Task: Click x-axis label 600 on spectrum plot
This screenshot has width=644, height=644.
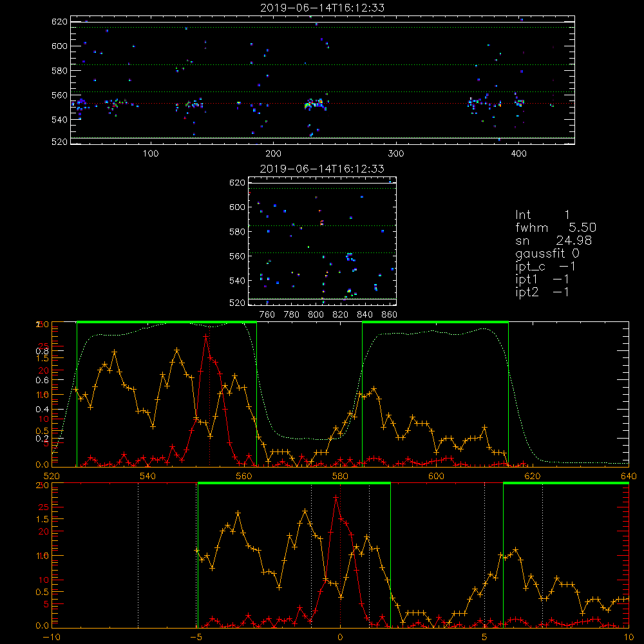Action: pos(436,476)
